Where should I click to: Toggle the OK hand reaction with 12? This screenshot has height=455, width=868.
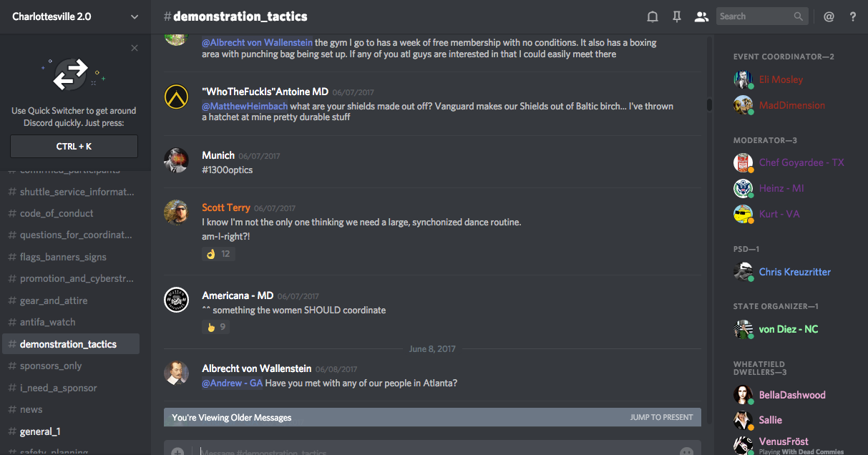pos(218,253)
